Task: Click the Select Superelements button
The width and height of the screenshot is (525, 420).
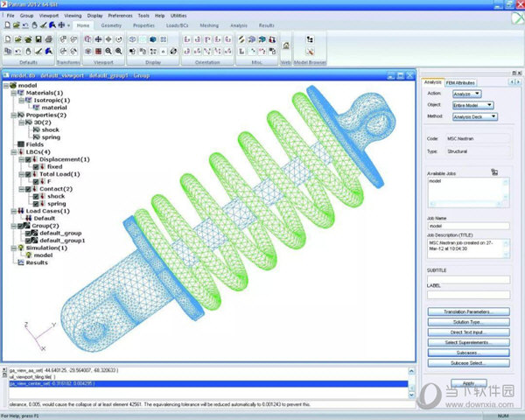Action: click(468, 342)
